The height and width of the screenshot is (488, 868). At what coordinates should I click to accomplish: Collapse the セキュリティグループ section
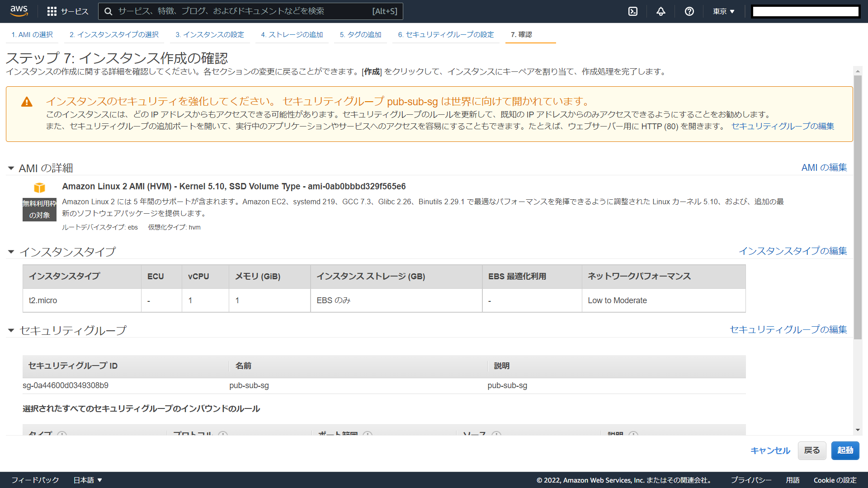(11, 330)
